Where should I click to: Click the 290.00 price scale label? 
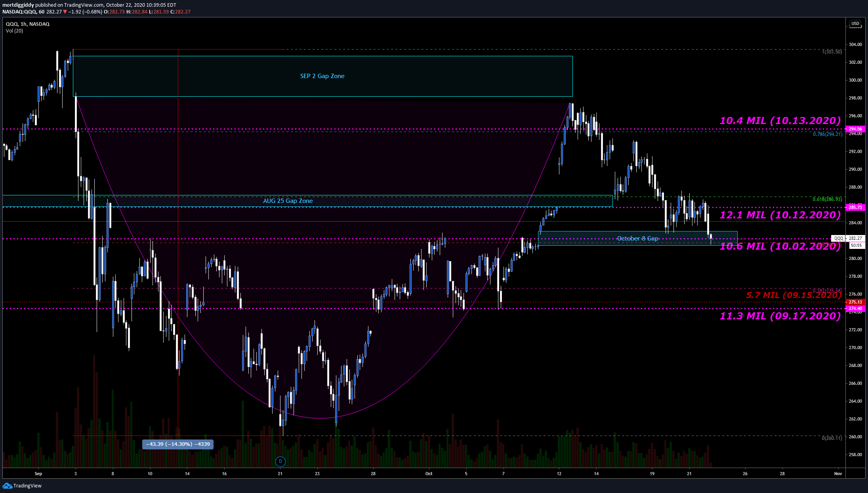pos(855,169)
